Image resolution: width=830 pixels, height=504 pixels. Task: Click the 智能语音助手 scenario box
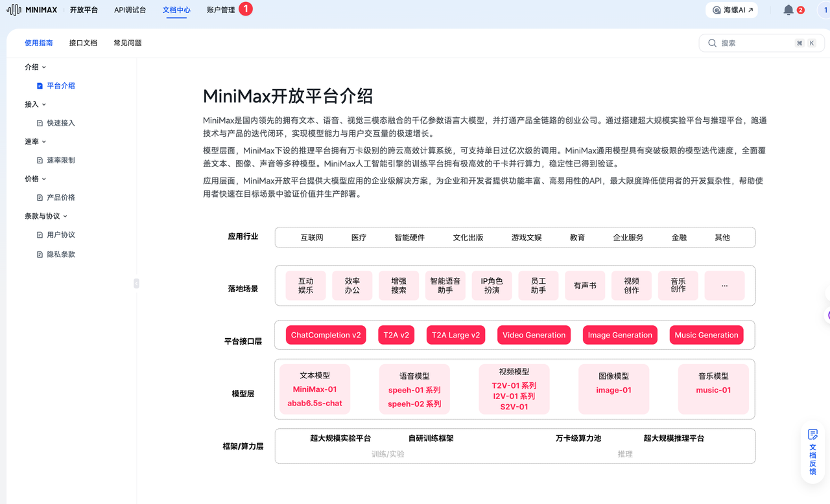445,286
